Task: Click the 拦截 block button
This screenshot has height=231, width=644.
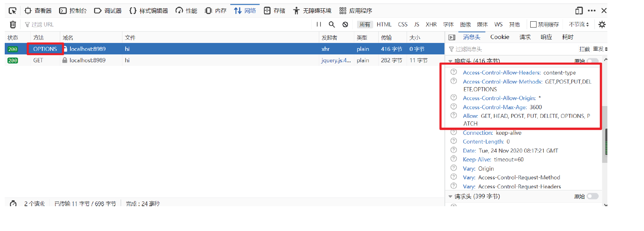Action: [x=585, y=49]
